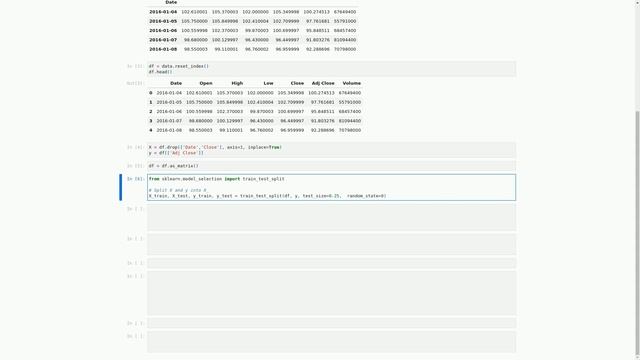This screenshot has height=360, width=640.
Task: Click the Out[3] output prompt label
Action: pyautogui.click(x=135, y=83)
